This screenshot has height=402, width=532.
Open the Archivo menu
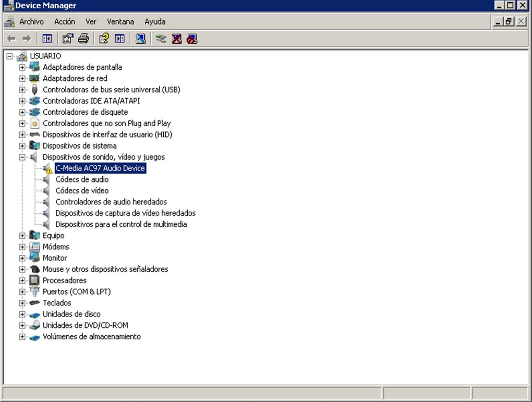coord(31,22)
